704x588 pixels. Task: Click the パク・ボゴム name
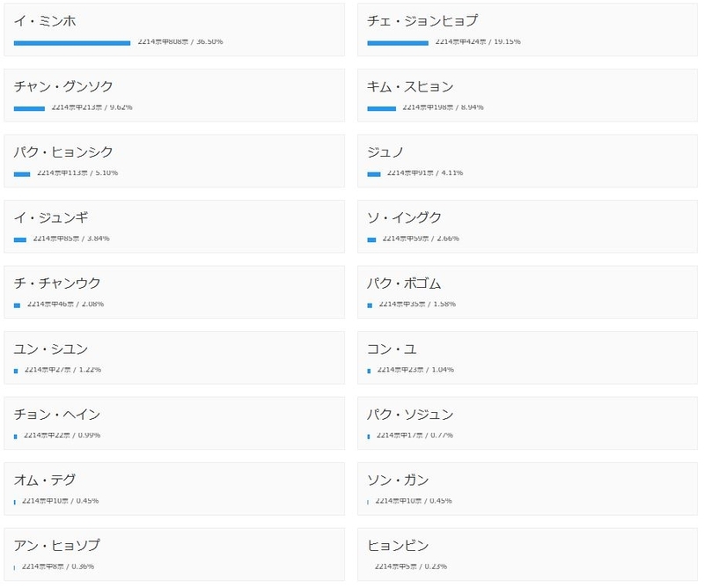[404, 283]
